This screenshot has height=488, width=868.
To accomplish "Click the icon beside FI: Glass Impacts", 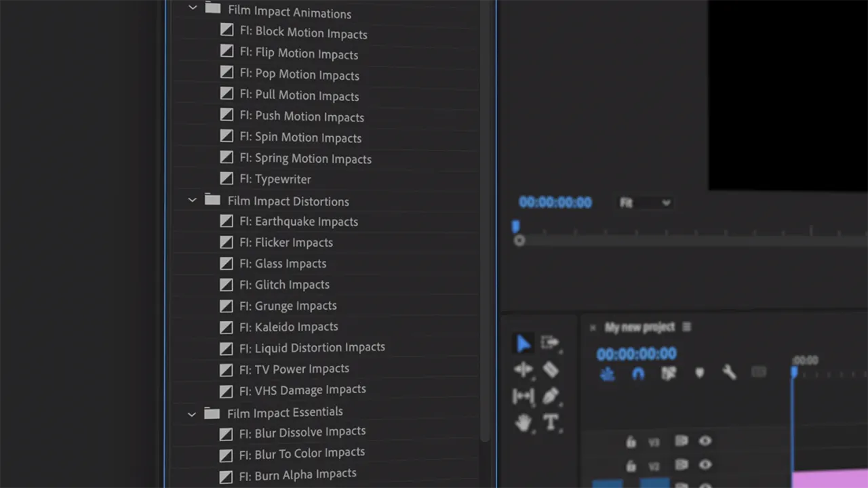I will (x=226, y=263).
